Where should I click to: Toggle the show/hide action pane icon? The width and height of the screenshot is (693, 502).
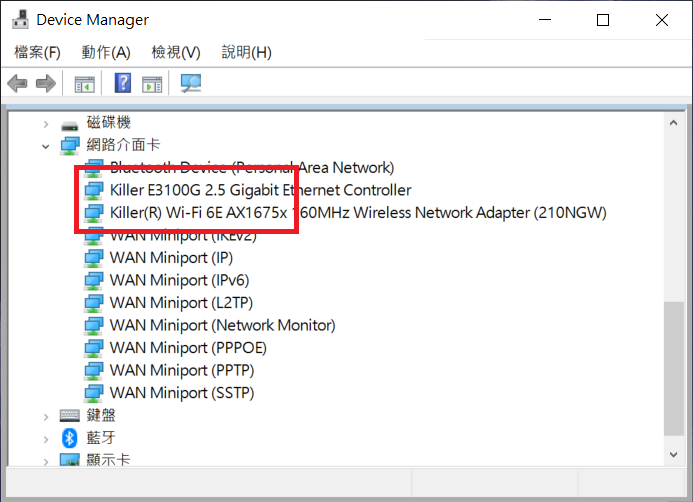point(152,83)
